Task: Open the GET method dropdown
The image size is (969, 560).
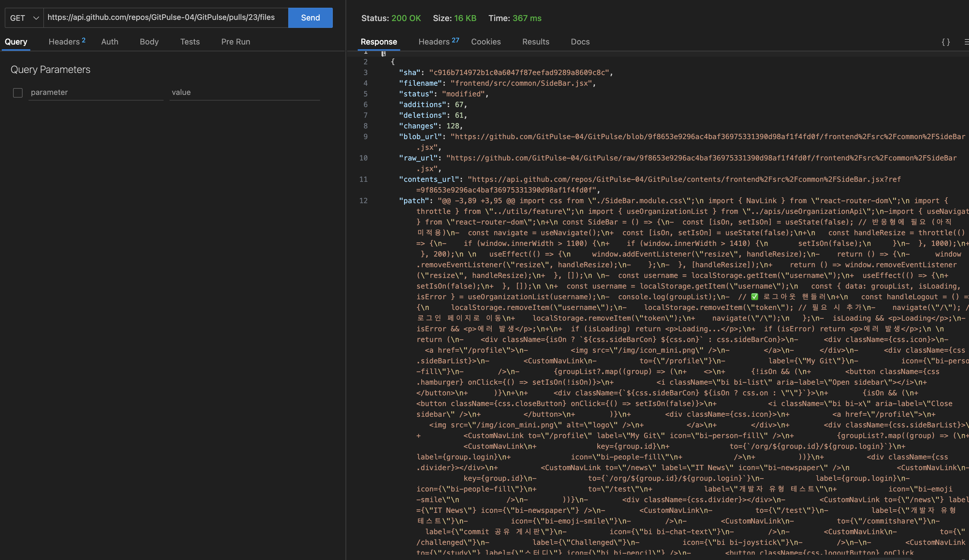Action: (24, 18)
